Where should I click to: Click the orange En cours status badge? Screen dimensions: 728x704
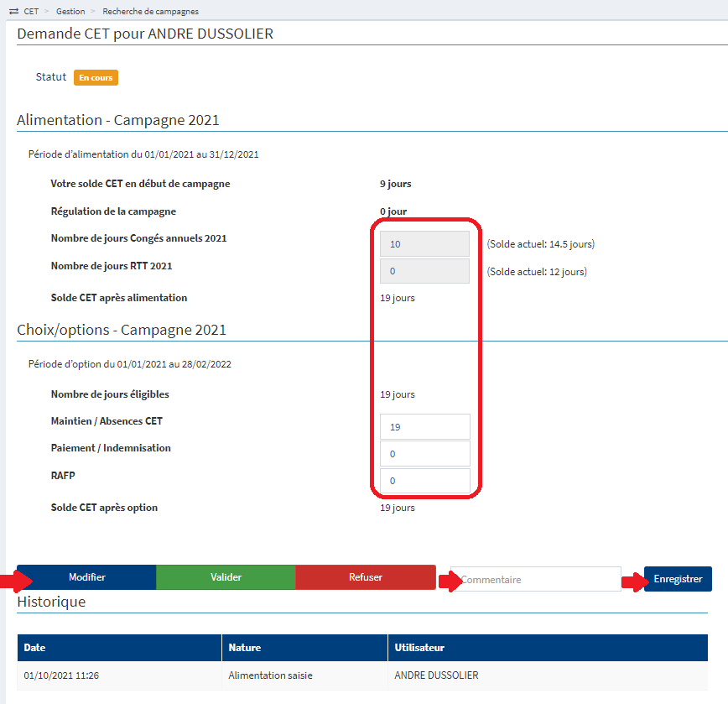(x=95, y=76)
